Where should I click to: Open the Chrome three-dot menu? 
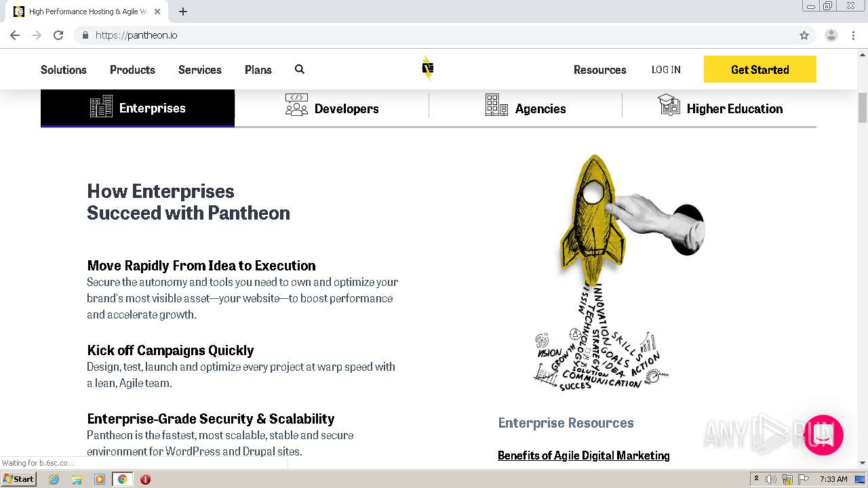click(853, 35)
